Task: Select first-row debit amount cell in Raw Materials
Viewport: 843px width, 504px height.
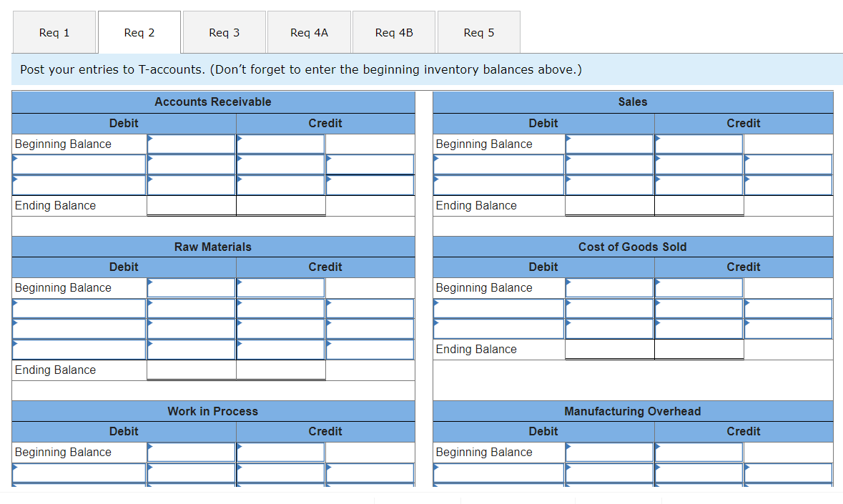Action: (192, 308)
